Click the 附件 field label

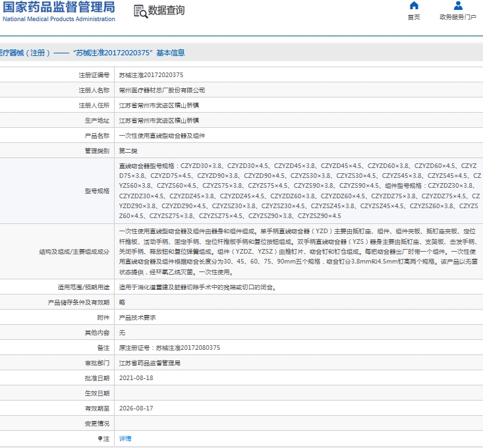(103, 318)
